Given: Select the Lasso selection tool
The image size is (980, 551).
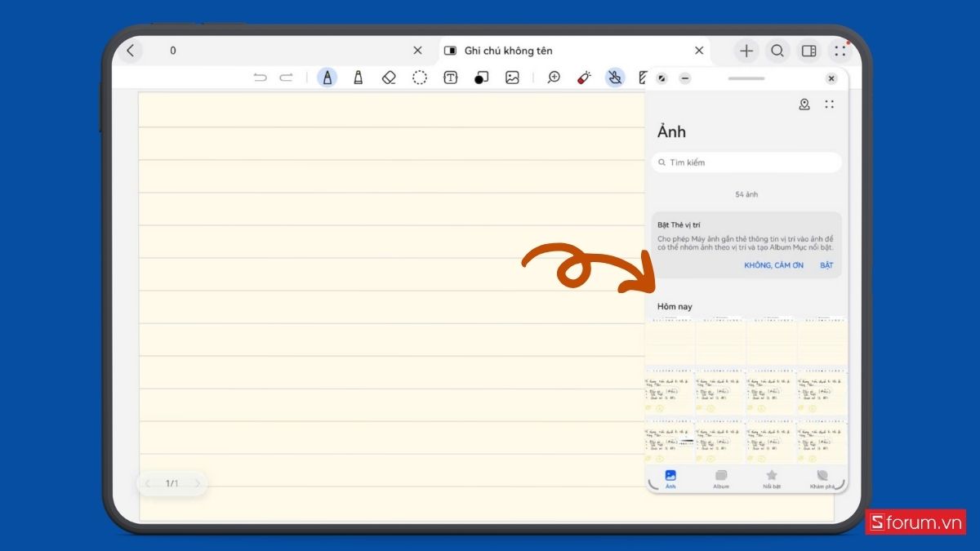Looking at the screenshot, I should point(420,78).
